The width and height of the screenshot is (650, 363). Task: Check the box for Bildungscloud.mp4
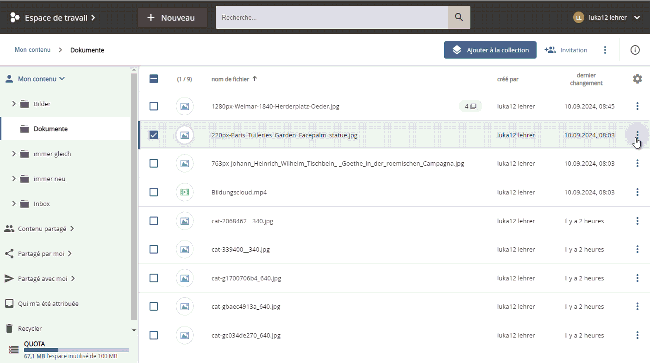(154, 192)
